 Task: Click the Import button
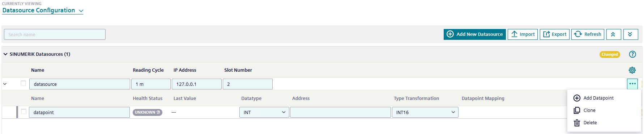523,34
